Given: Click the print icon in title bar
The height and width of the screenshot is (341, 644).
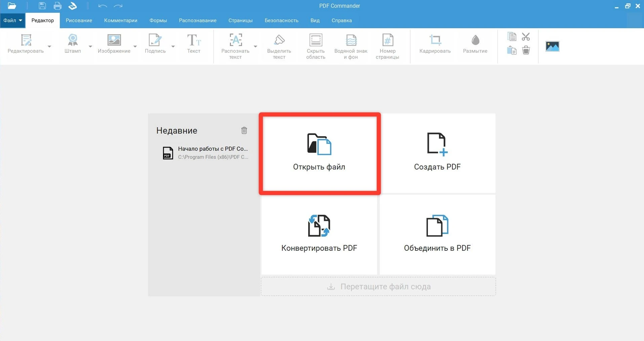Looking at the screenshot, I should coord(57,6).
